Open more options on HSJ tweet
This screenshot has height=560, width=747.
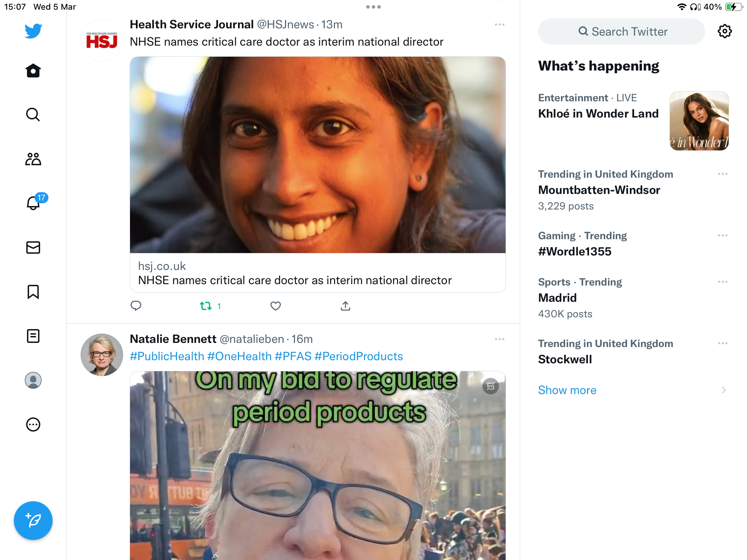500,25
